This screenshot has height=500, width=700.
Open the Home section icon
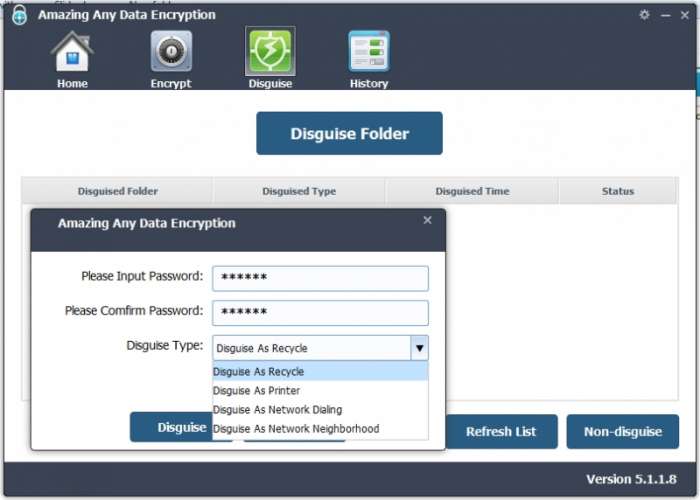pyautogui.click(x=72, y=52)
